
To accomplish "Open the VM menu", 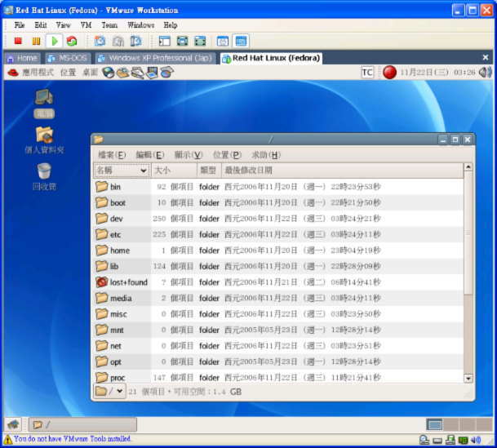I will tap(86, 25).
